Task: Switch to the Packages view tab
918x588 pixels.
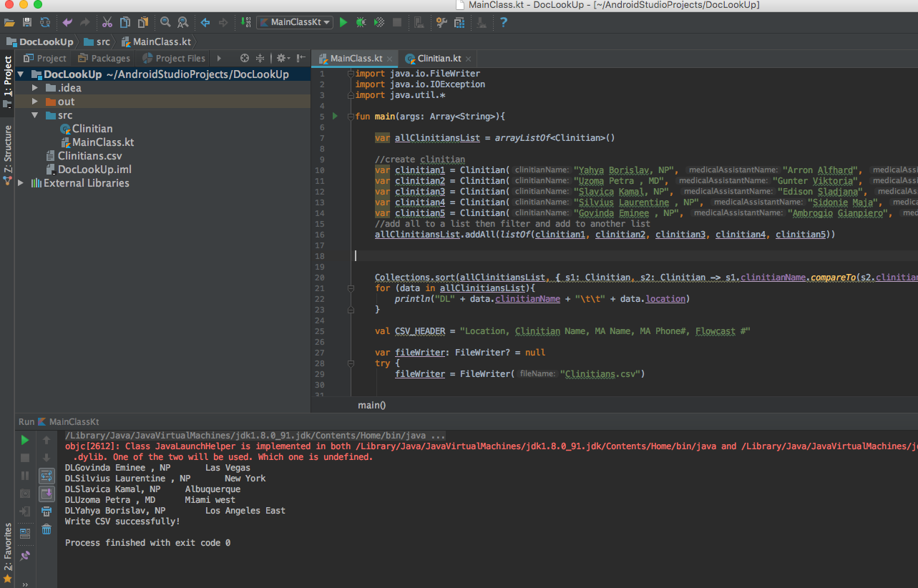Action: 104,59
